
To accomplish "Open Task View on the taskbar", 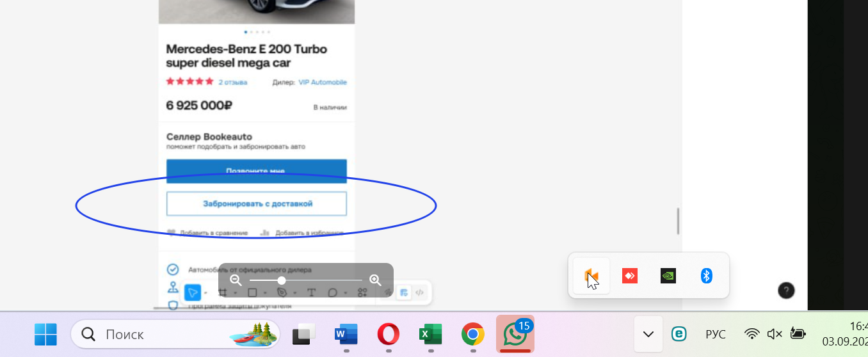I will [304, 334].
